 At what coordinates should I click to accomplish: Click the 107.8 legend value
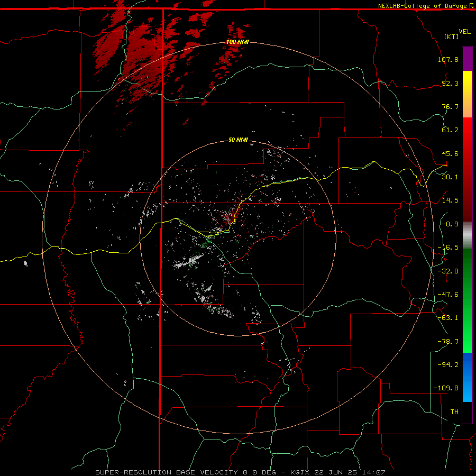pos(448,59)
